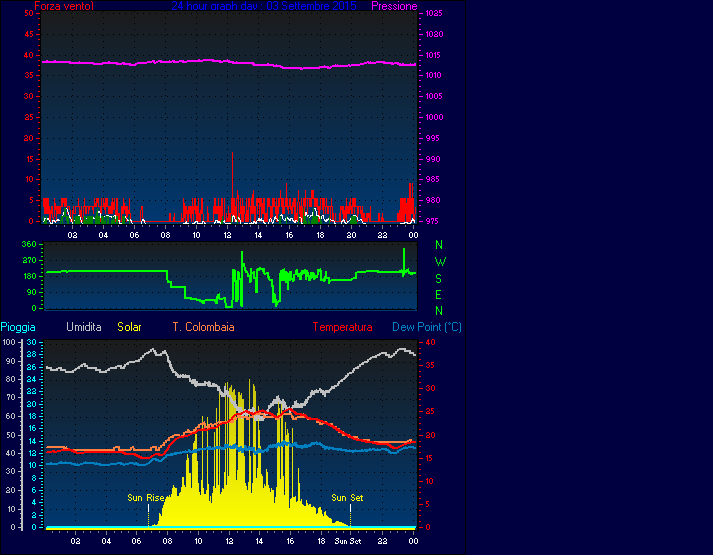The image size is (713, 555).
Task: Click wind direction axis value "180"
Action: 29,276
